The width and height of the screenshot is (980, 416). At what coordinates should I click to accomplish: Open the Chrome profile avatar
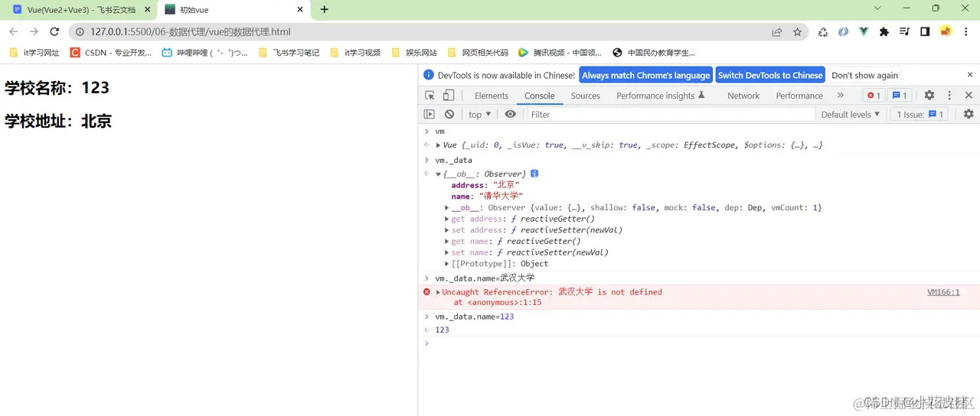tap(946, 32)
